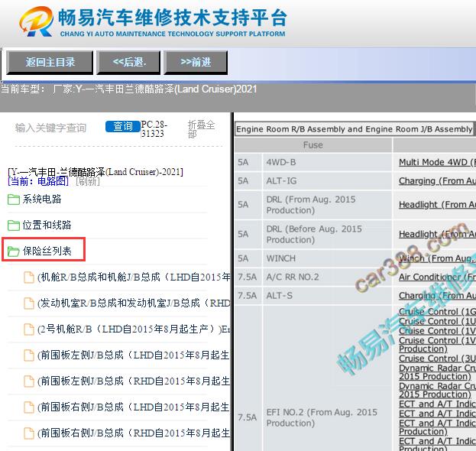Open 前围板左侧J/B总成 RHD page
Viewport: 476px width, 451px height.
point(133,381)
